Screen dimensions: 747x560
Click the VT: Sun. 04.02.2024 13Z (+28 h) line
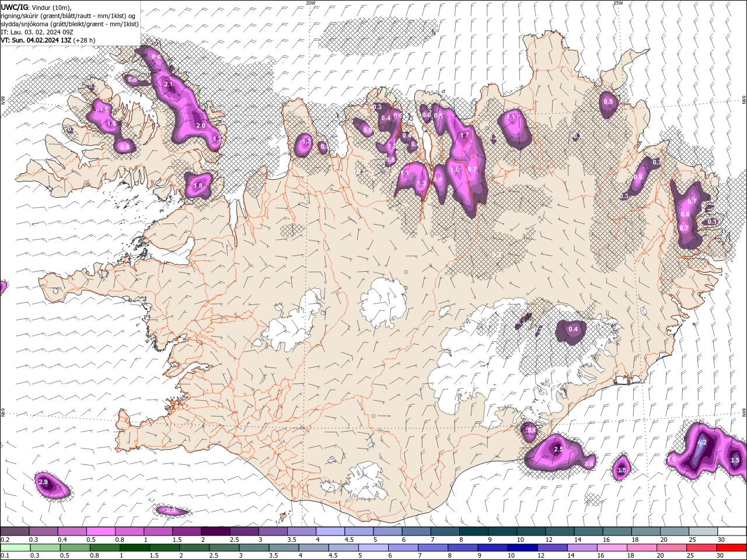48,40
